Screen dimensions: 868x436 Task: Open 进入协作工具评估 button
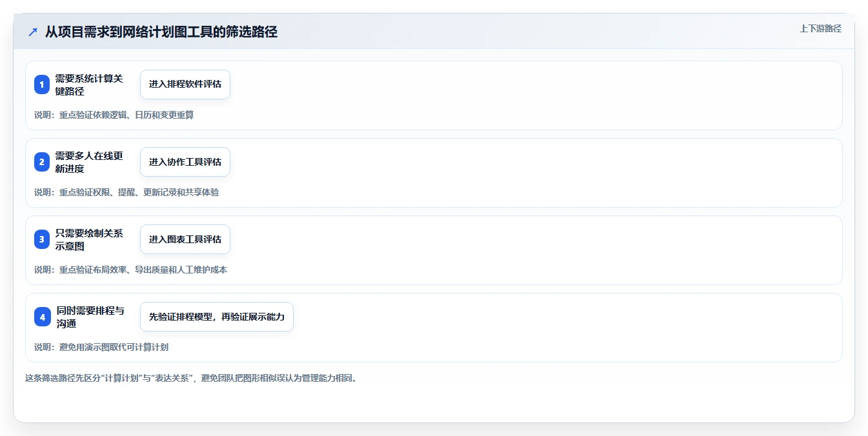[x=185, y=162]
